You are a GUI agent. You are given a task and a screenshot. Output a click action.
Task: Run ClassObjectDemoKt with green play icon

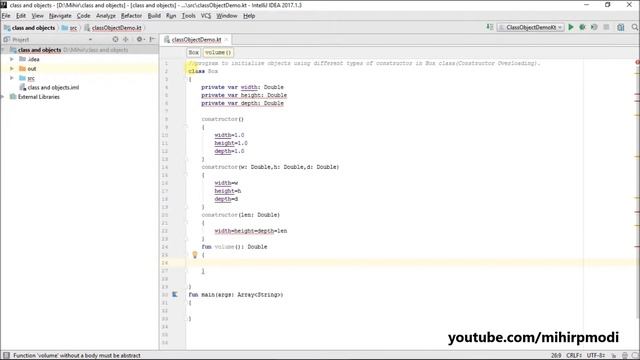point(571,27)
